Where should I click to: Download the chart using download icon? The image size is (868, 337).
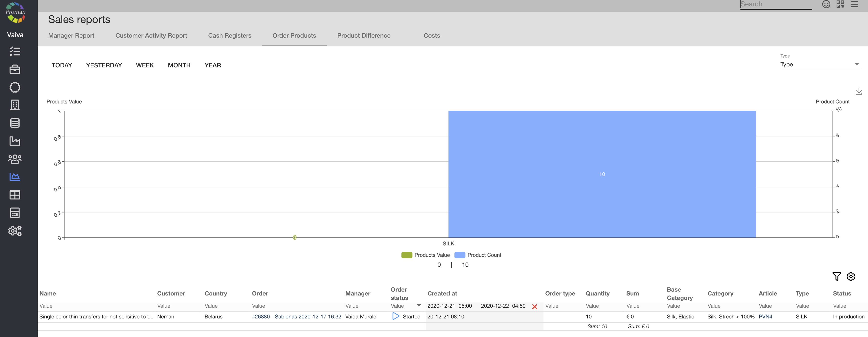click(x=858, y=92)
